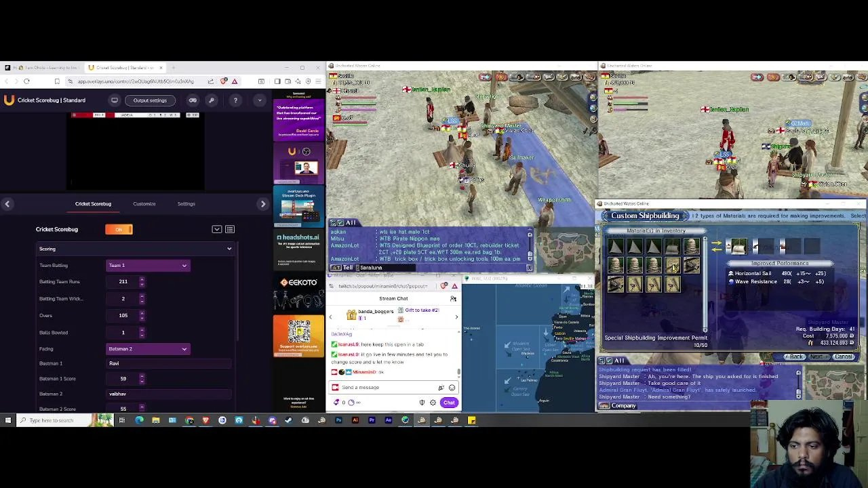
Task: Open the emoji picker in Twitch chat
Action: click(x=452, y=388)
